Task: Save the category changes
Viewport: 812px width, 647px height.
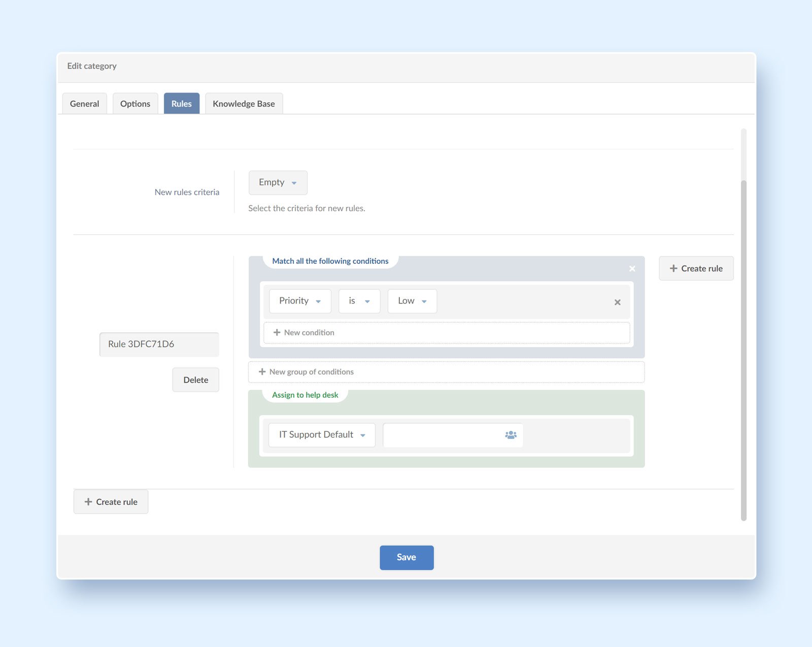Action: click(406, 557)
